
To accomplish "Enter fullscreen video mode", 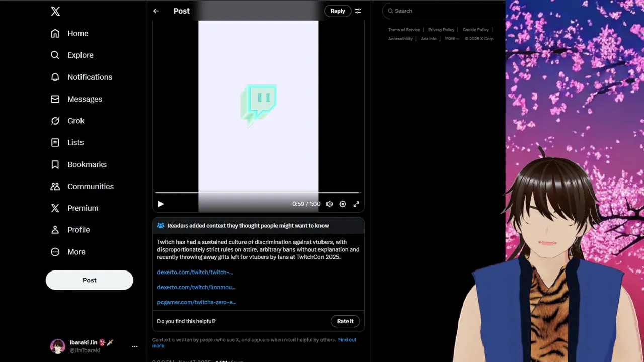I will 356,204.
